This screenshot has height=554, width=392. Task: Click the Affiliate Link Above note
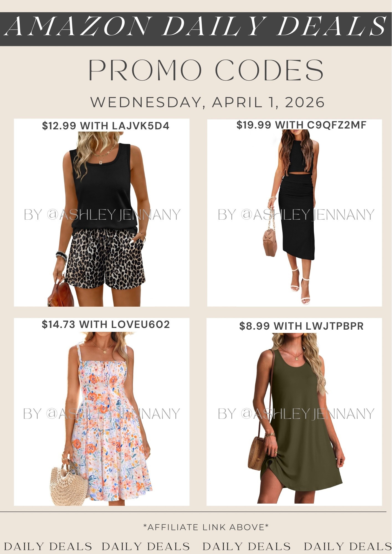point(206,527)
